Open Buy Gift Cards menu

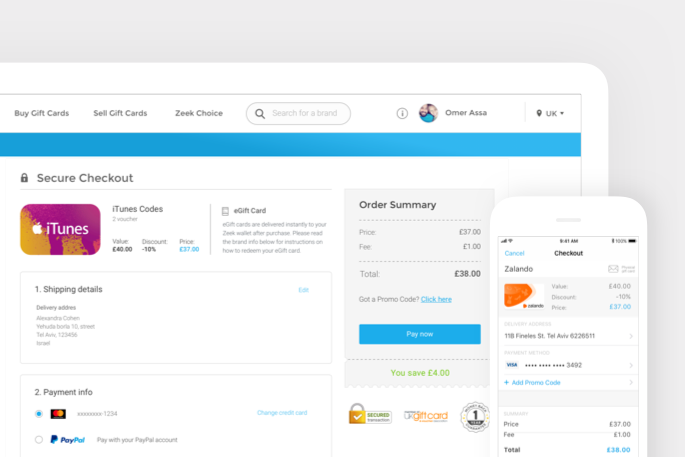tap(42, 113)
